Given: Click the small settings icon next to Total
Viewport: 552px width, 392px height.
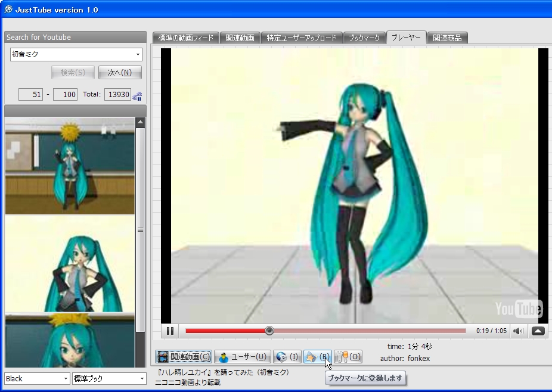Looking at the screenshot, I should pyautogui.click(x=137, y=96).
